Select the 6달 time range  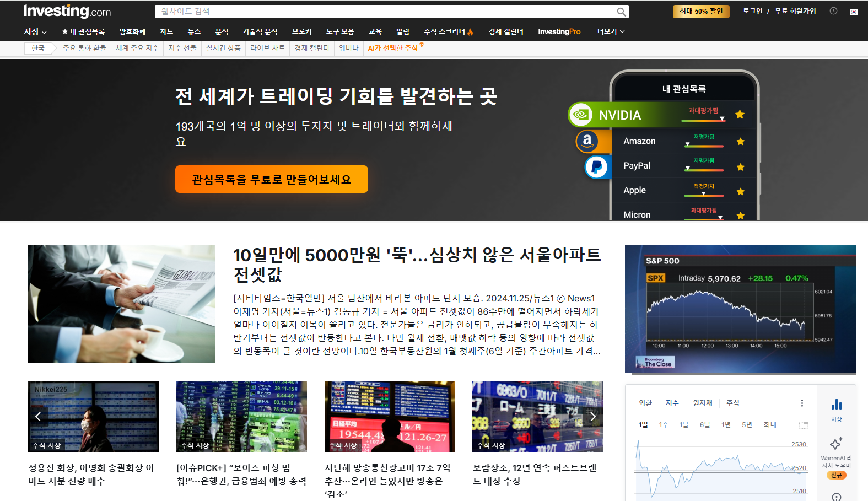(705, 424)
